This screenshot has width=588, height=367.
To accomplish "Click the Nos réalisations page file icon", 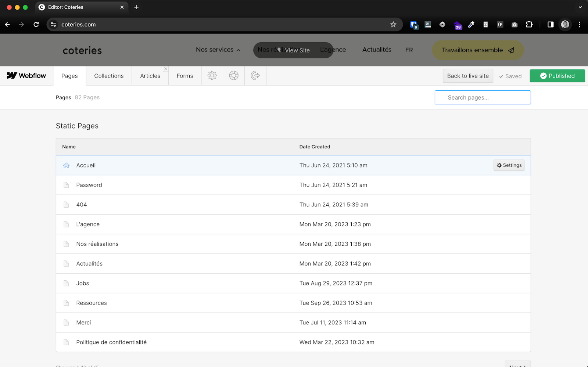I will (66, 244).
